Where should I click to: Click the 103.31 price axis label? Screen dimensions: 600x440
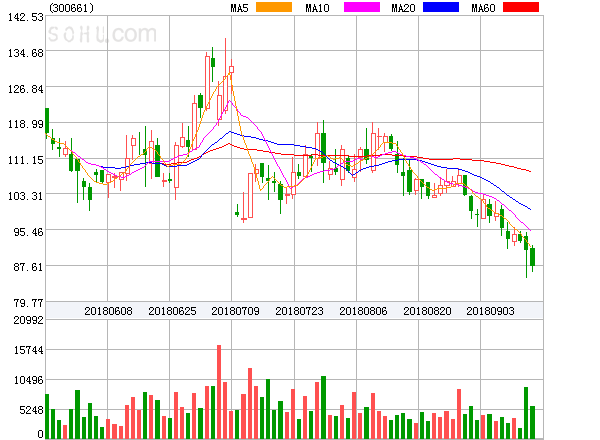click(x=21, y=196)
